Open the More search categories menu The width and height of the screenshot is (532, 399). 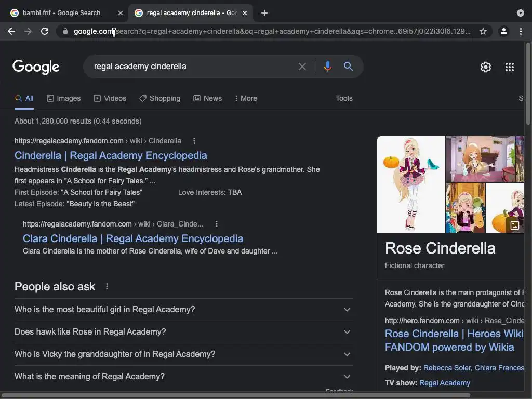click(246, 98)
